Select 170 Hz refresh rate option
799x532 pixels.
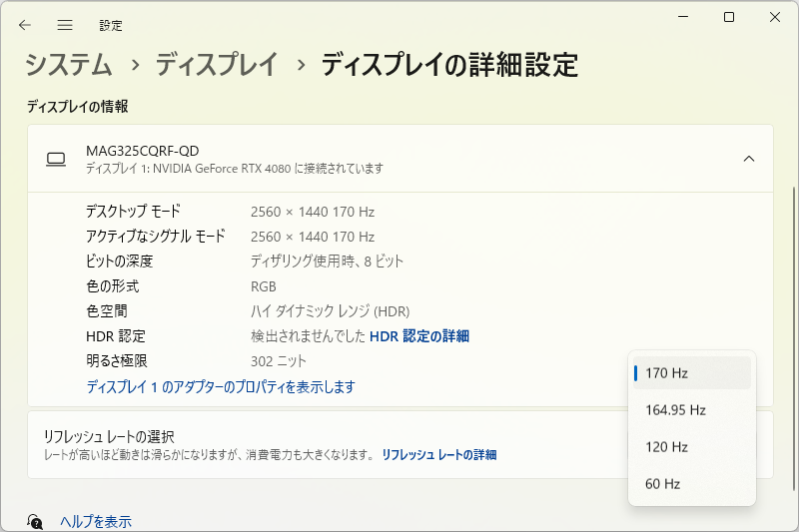(x=691, y=373)
